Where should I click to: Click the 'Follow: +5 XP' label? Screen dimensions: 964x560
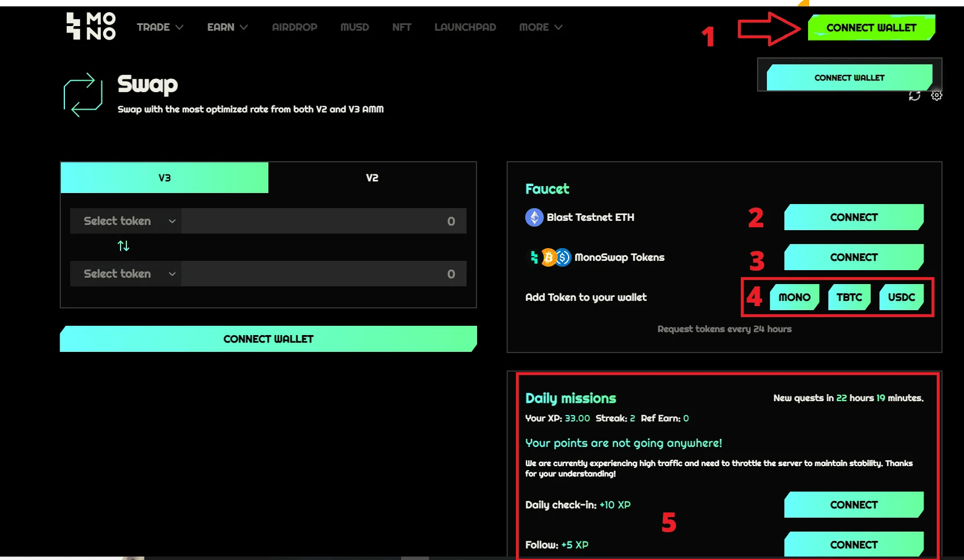coord(556,545)
